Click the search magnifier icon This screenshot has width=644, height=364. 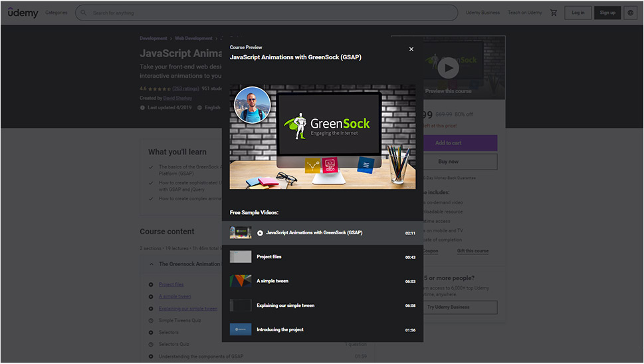point(83,13)
